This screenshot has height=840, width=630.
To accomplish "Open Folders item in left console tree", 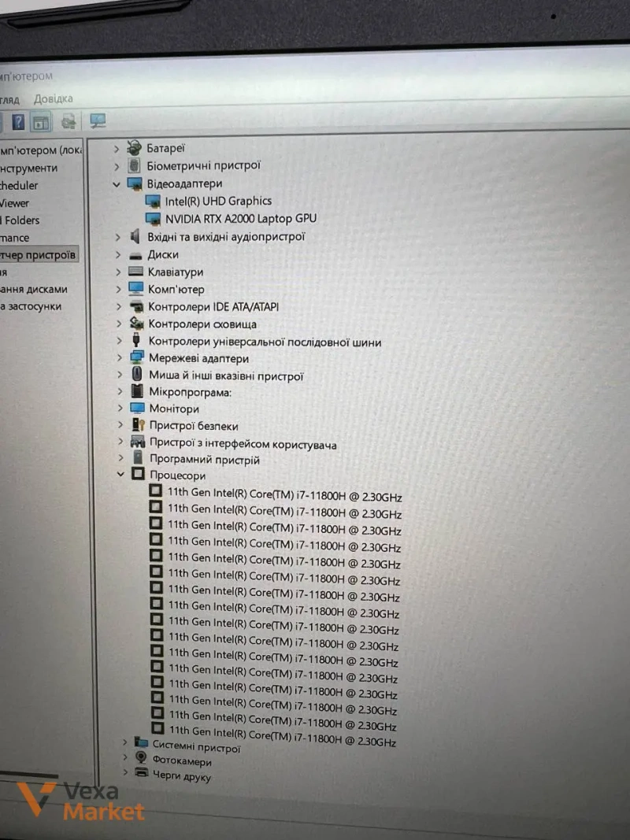I will [x=22, y=220].
